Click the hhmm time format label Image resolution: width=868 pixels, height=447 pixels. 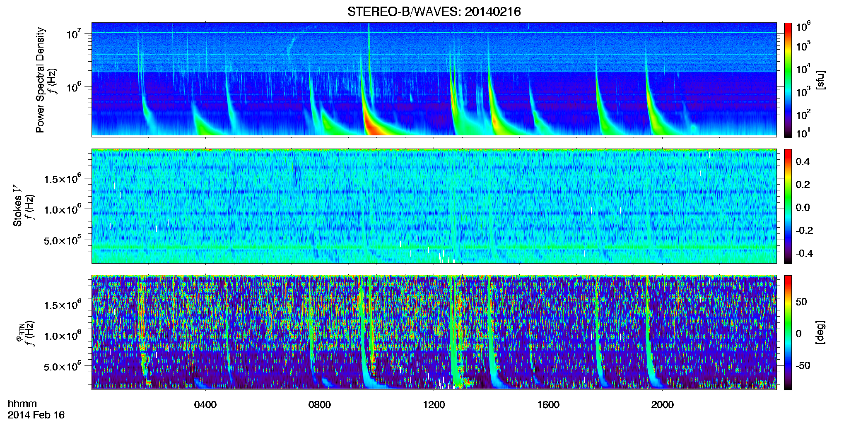pos(22,404)
